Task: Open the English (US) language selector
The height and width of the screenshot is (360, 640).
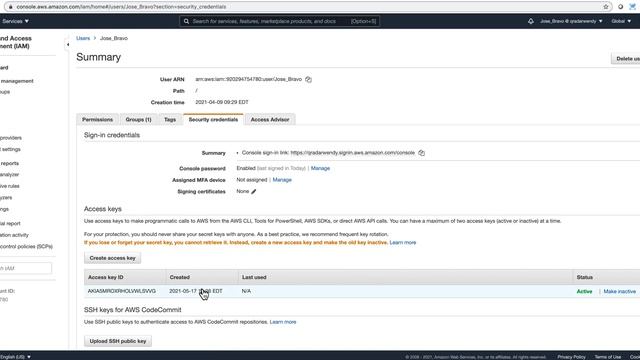Action: point(16,357)
